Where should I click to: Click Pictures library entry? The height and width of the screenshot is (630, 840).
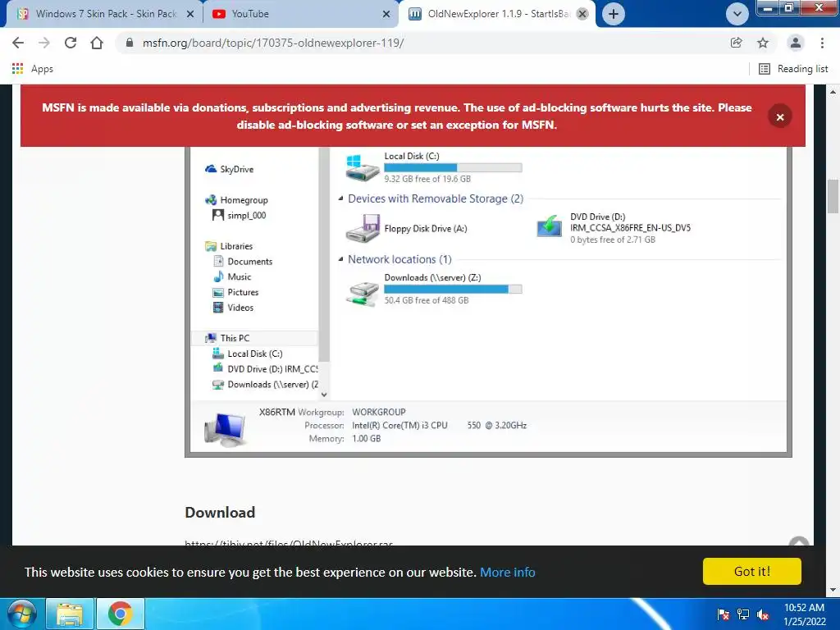(x=235, y=293)
